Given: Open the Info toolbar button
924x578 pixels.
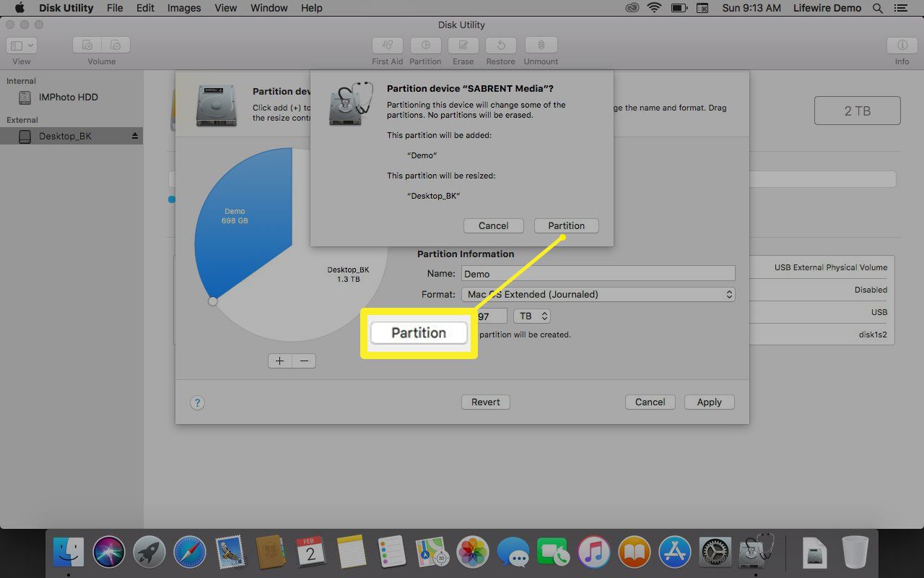Looking at the screenshot, I should coord(902,45).
